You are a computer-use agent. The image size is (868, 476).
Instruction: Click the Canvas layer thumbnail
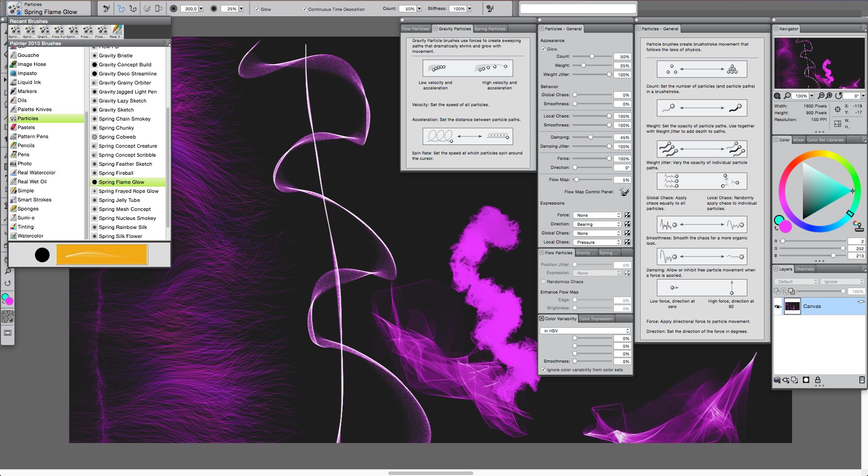point(792,306)
